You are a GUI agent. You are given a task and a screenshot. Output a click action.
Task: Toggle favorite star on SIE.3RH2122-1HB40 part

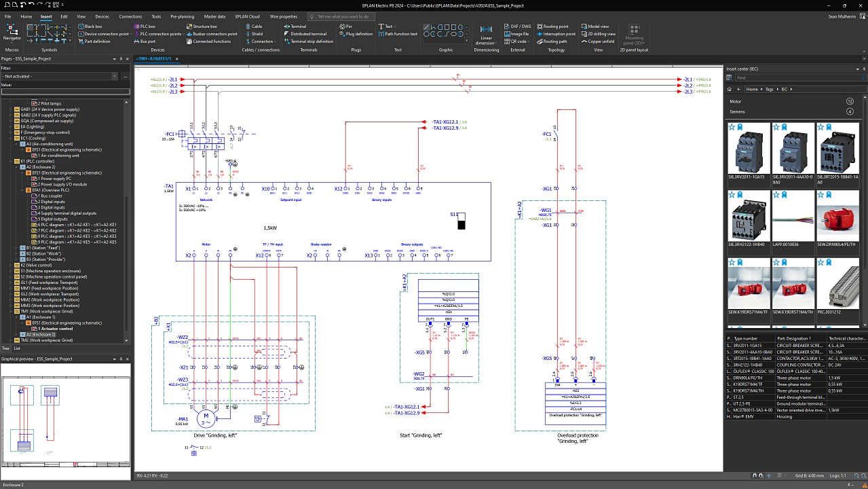click(732, 195)
